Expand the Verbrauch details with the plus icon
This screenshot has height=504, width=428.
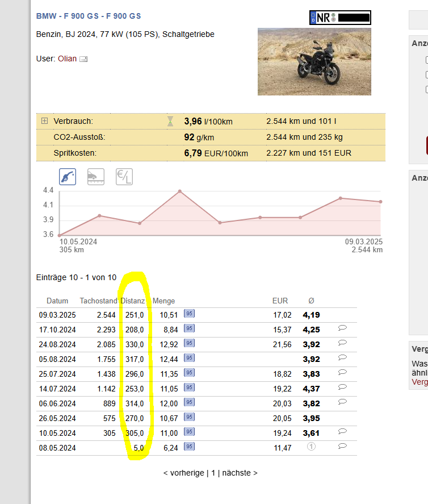[x=44, y=121]
